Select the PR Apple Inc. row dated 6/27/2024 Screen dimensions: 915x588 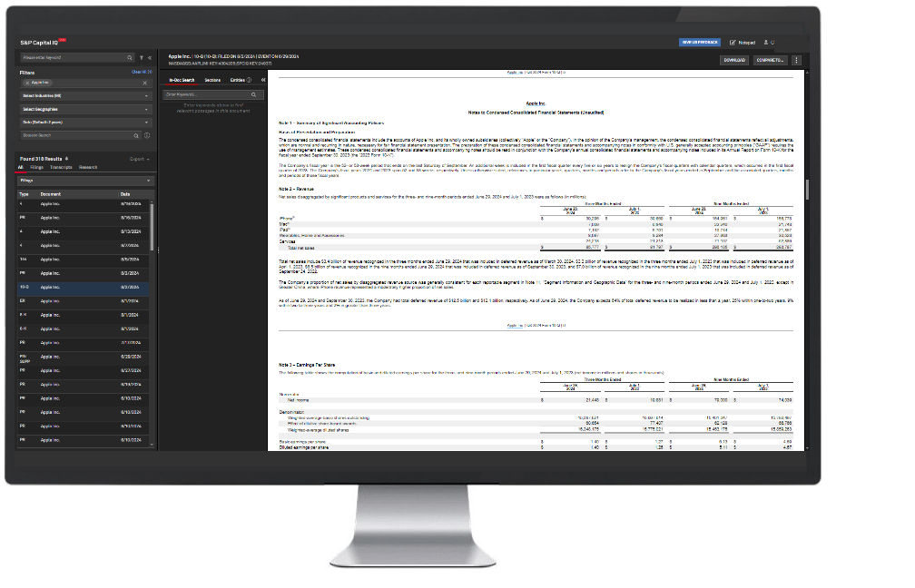[x=84, y=371]
